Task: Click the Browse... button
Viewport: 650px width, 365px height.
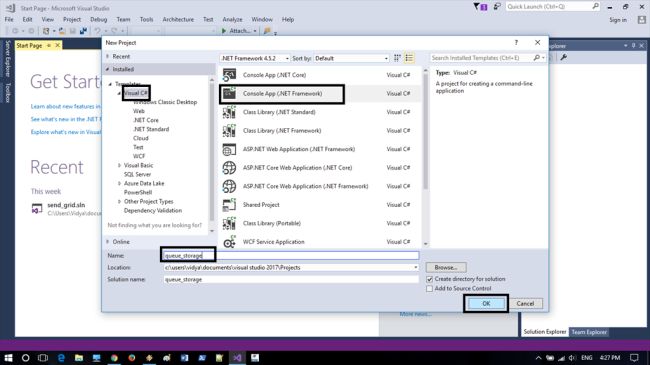Action: point(446,268)
